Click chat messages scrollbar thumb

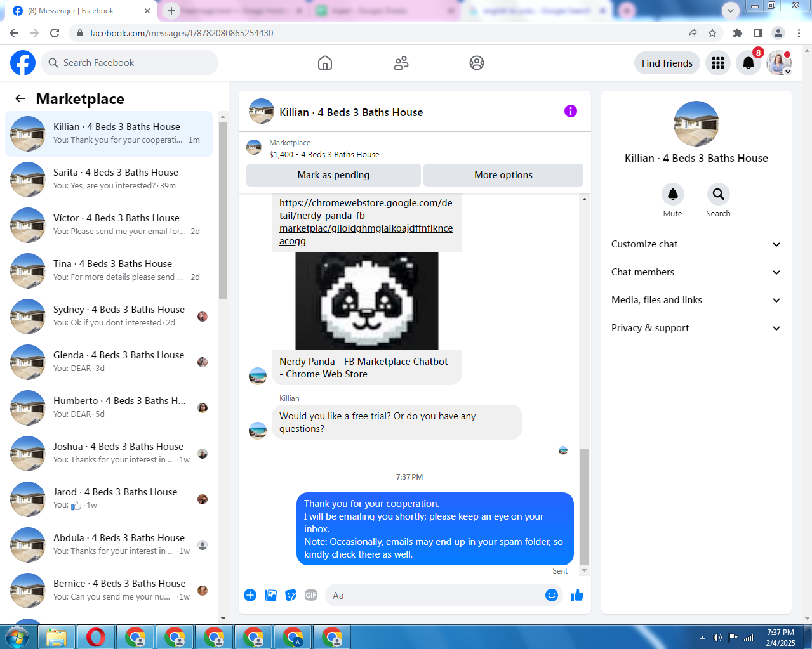pos(584,506)
